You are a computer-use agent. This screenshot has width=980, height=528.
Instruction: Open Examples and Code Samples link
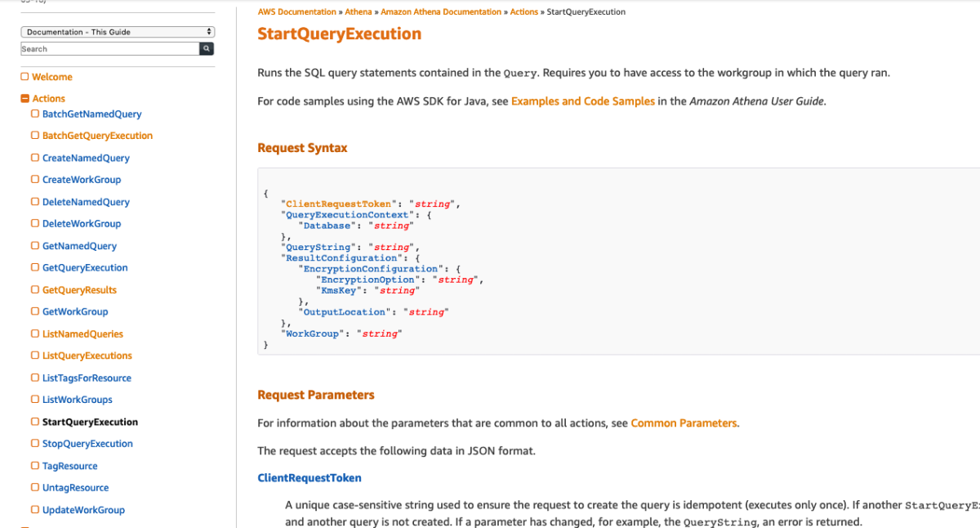[583, 101]
